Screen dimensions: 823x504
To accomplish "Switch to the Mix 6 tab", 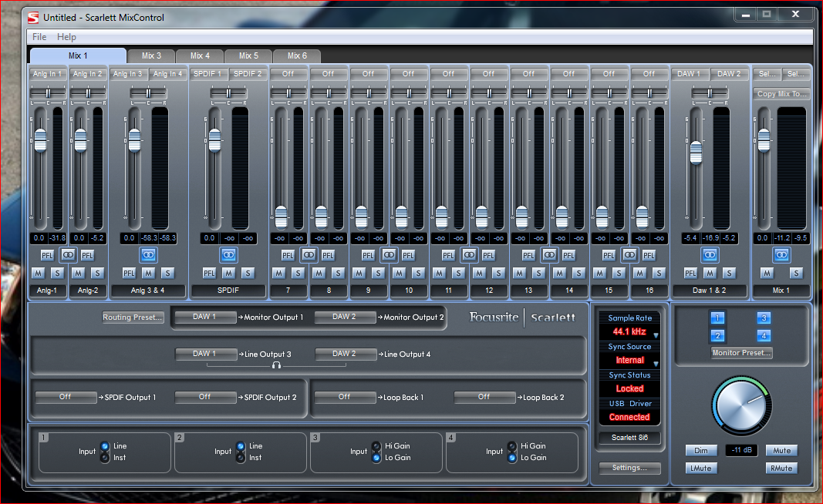I will pyautogui.click(x=297, y=55).
